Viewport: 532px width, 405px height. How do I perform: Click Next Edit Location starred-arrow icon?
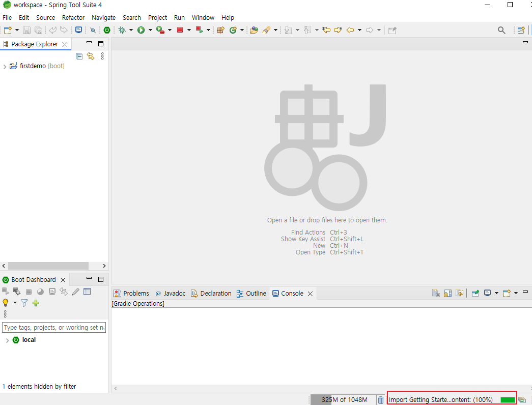tap(338, 30)
